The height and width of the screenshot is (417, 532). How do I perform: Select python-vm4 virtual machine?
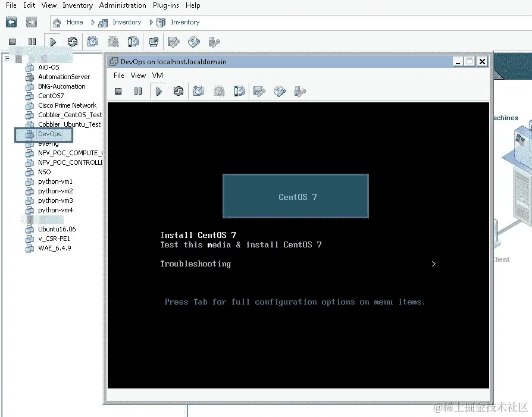tap(55, 210)
